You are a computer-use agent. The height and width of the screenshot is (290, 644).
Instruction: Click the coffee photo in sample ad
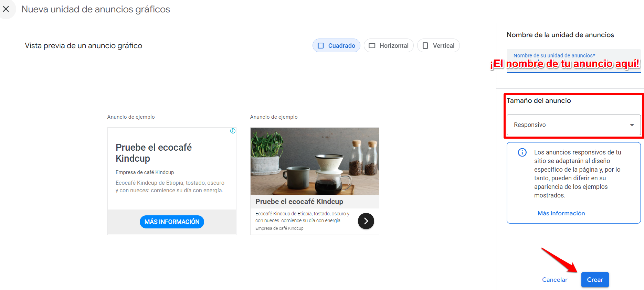[315, 161]
